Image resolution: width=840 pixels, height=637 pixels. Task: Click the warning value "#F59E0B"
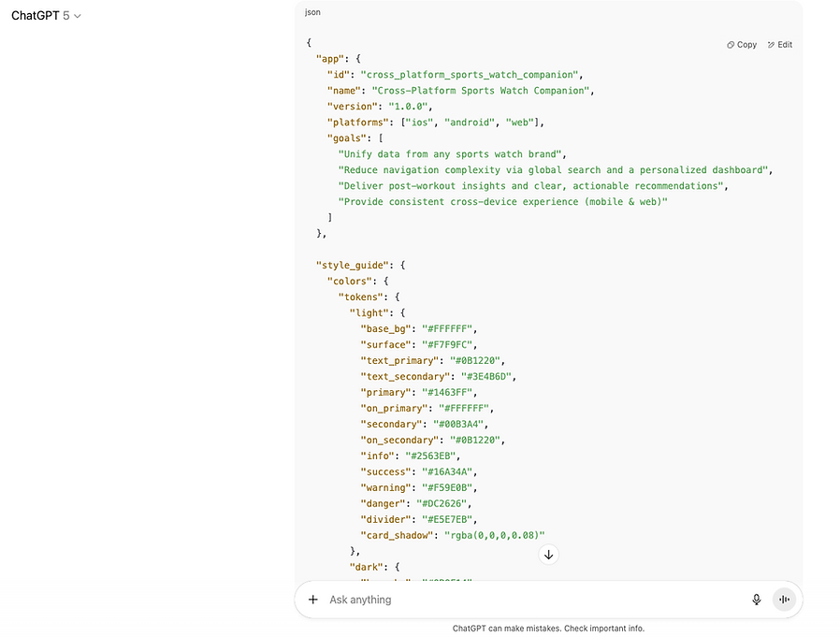447,487
